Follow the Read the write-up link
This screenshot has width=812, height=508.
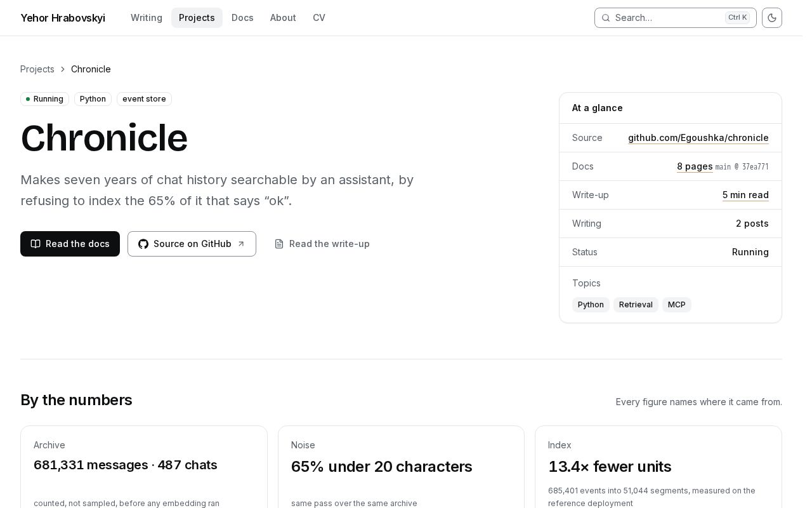pyautogui.click(x=322, y=244)
